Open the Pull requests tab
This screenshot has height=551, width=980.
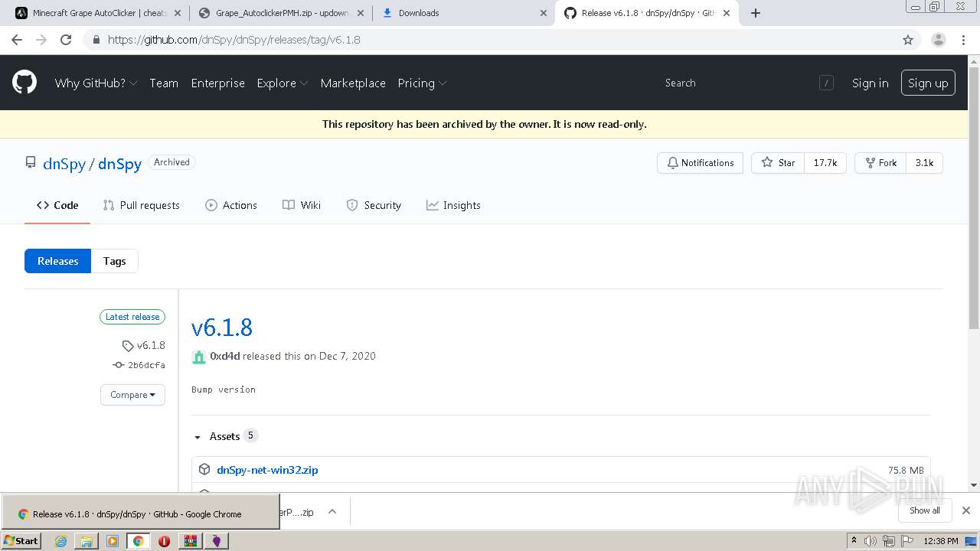pos(142,205)
